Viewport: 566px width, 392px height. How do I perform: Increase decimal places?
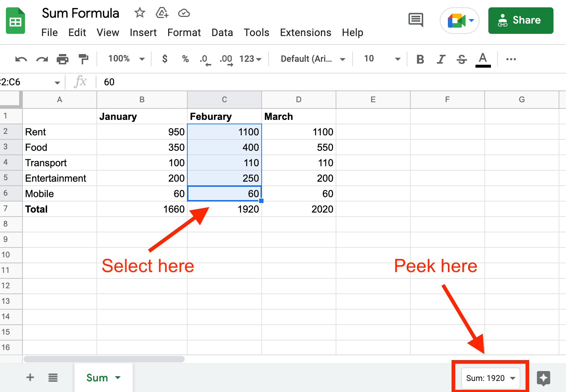pos(226,60)
